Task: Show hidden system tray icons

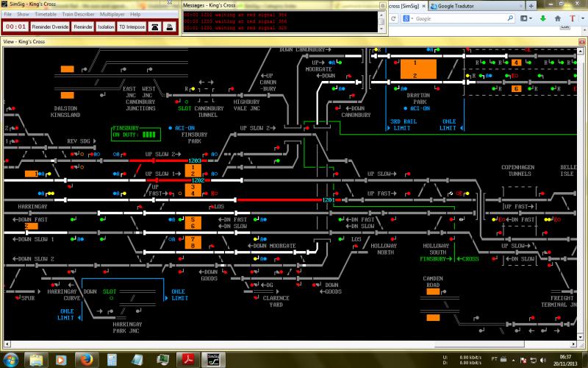Action: pos(513,360)
